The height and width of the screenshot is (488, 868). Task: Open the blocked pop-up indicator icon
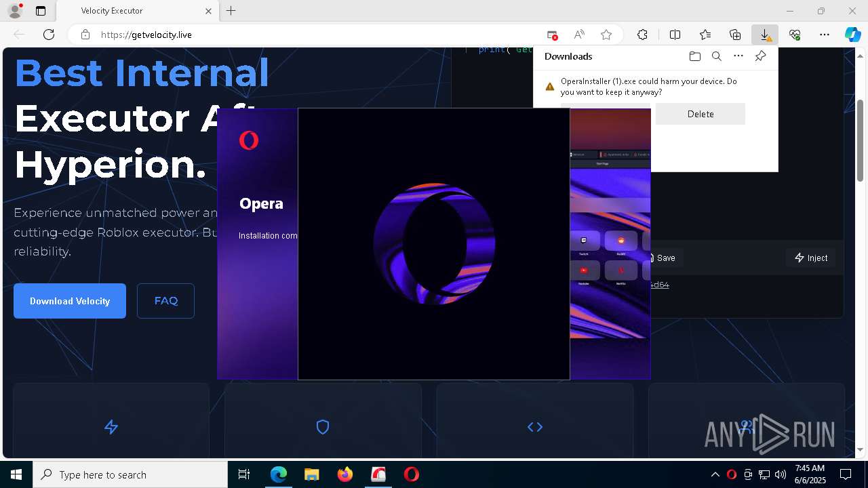click(x=552, y=35)
